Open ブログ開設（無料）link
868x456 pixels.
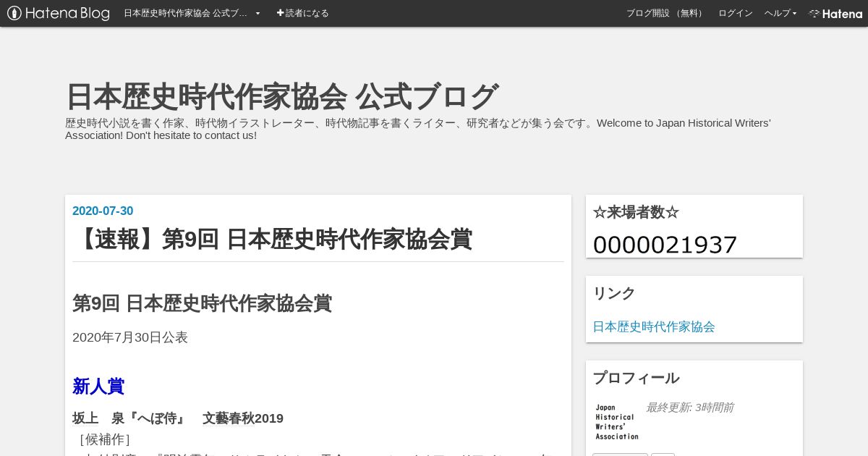[665, 13]
